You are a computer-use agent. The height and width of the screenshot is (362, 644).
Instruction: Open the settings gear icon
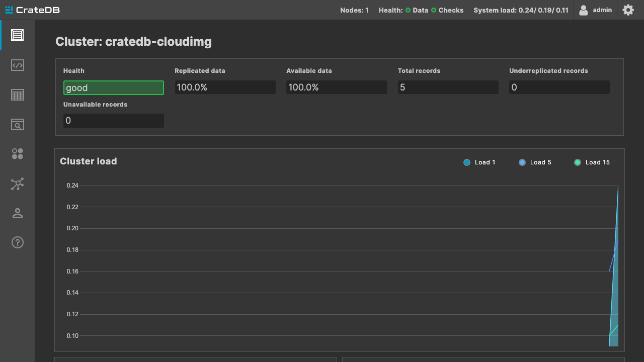tap(628, 10)
